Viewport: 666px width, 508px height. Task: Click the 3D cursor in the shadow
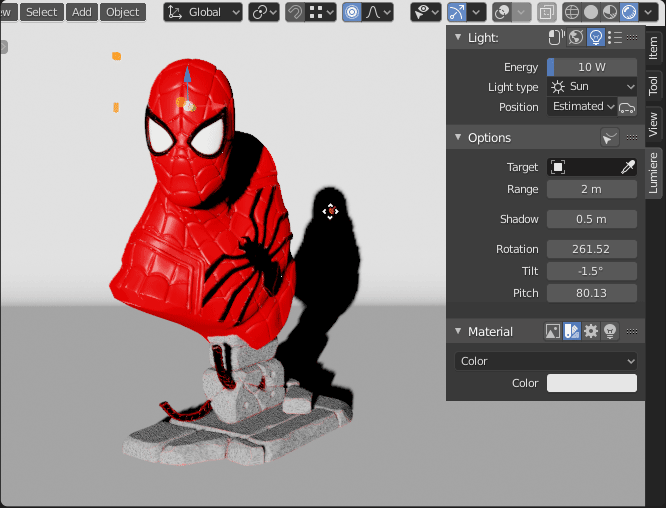coord(330,211)
